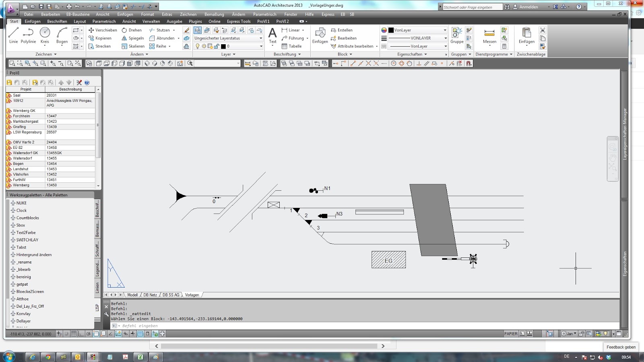
Task: Expand the Zeichnen panel
Action: tap(46, 54)
